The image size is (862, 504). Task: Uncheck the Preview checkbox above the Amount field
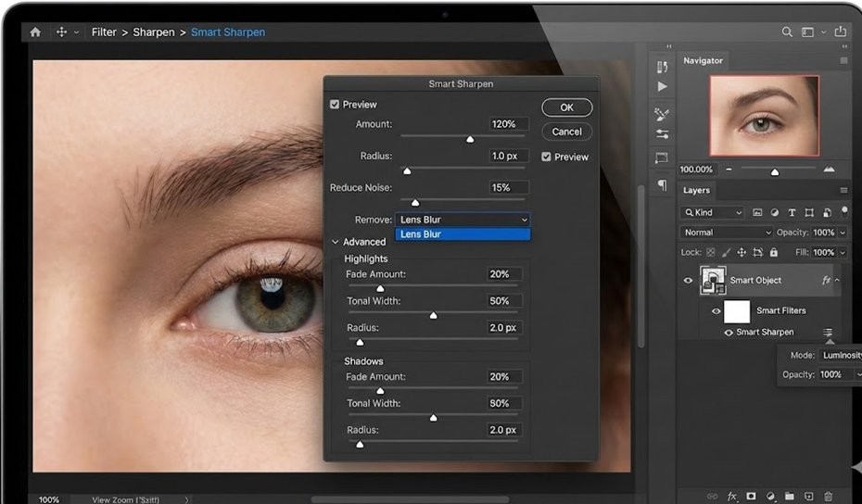(x=335, y=105)
